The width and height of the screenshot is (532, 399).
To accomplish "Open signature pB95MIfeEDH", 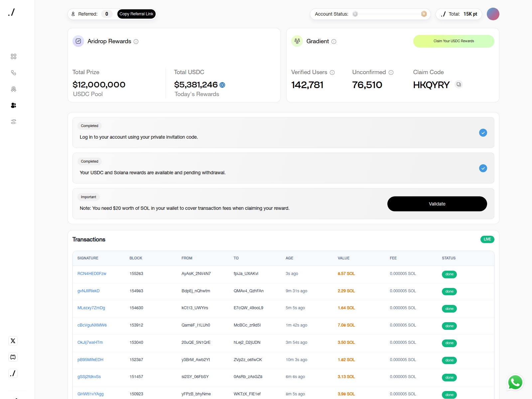I will [x=90, y=360].
